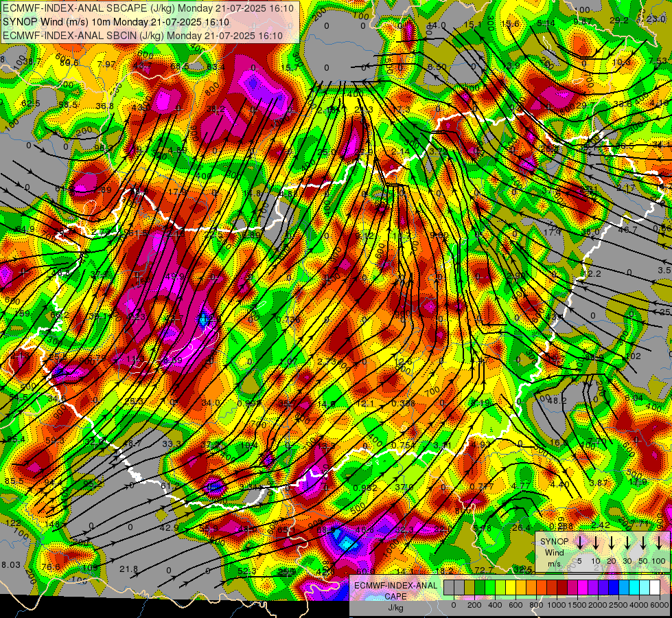672x618 pixels.
Task: Click station value 26.4 on the map
Action: tap(521, 527)
